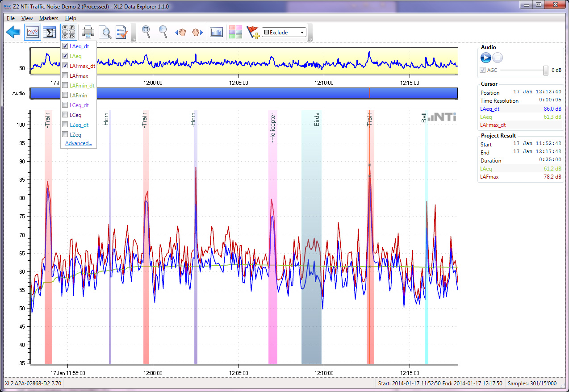Image resolution: width=569 pixels, height=392 pixels.
Task: Pan right using the hand icon
Action: 198,32
